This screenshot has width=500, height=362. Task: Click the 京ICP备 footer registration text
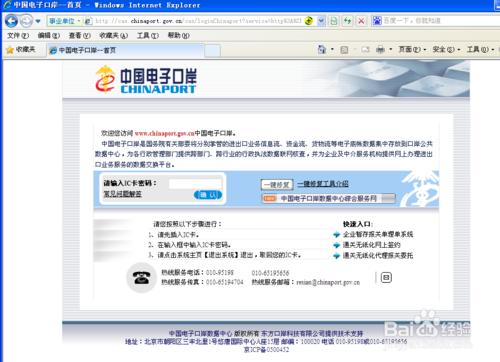tap(266, 350)
